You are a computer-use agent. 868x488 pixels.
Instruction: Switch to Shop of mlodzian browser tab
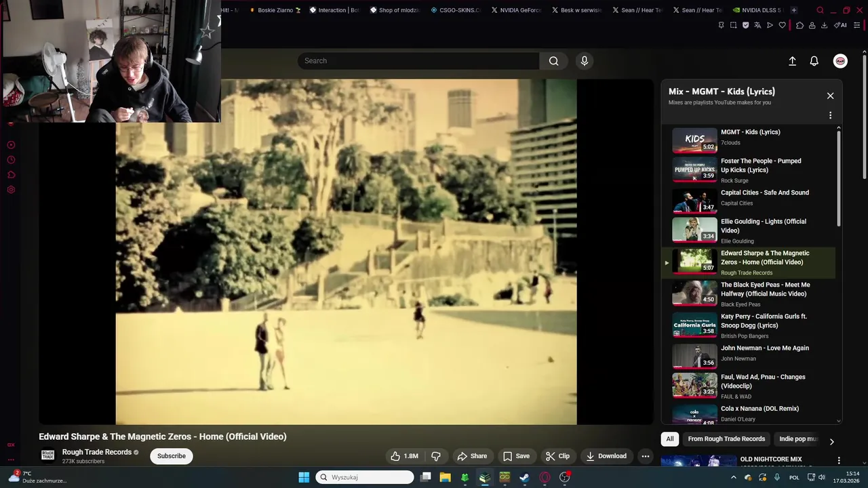395,10
